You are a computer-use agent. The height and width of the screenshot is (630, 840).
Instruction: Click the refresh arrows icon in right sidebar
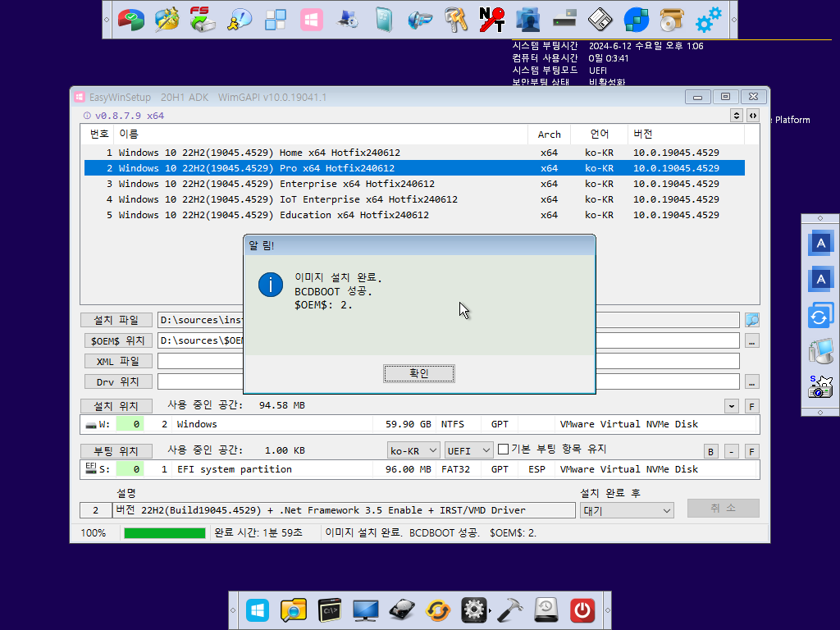coord(820,316)
